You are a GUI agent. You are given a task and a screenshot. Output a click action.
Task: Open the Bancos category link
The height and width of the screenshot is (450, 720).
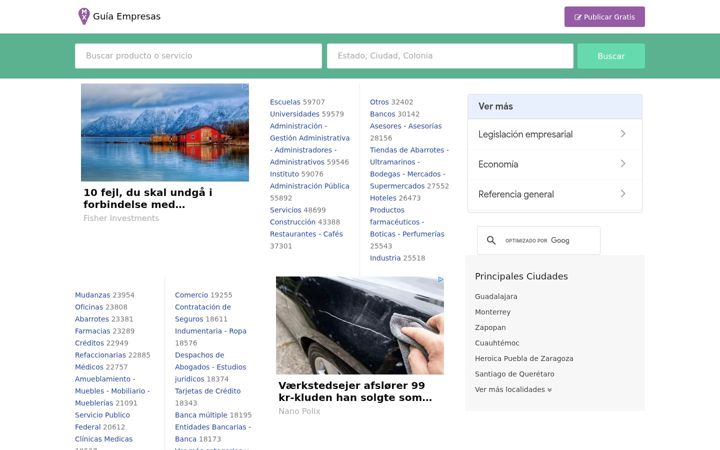382,114
